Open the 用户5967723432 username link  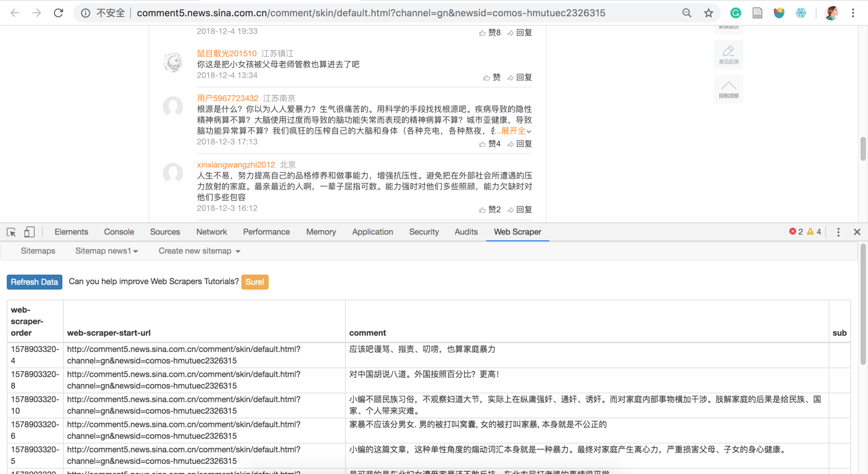coord(227,98)
